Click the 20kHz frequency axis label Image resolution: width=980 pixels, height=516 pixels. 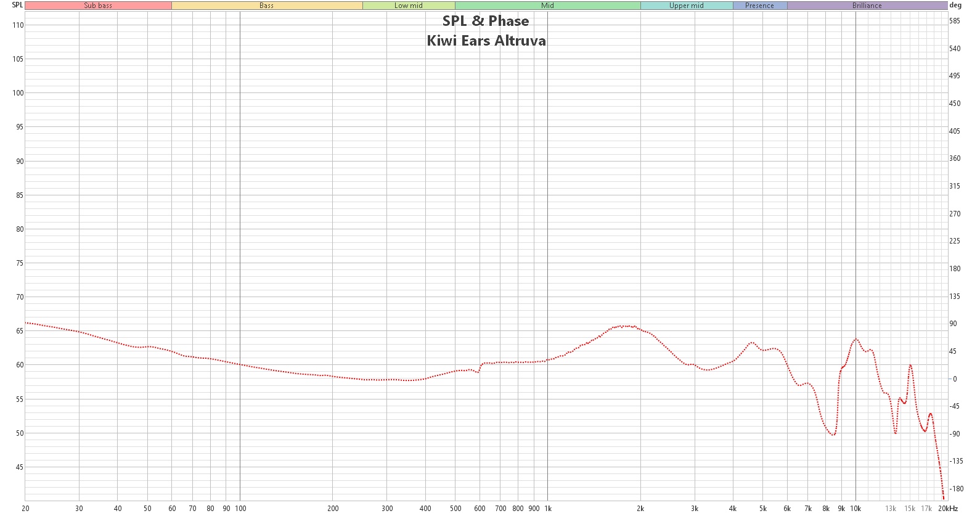pyautogui.click(x=948, y=509)
